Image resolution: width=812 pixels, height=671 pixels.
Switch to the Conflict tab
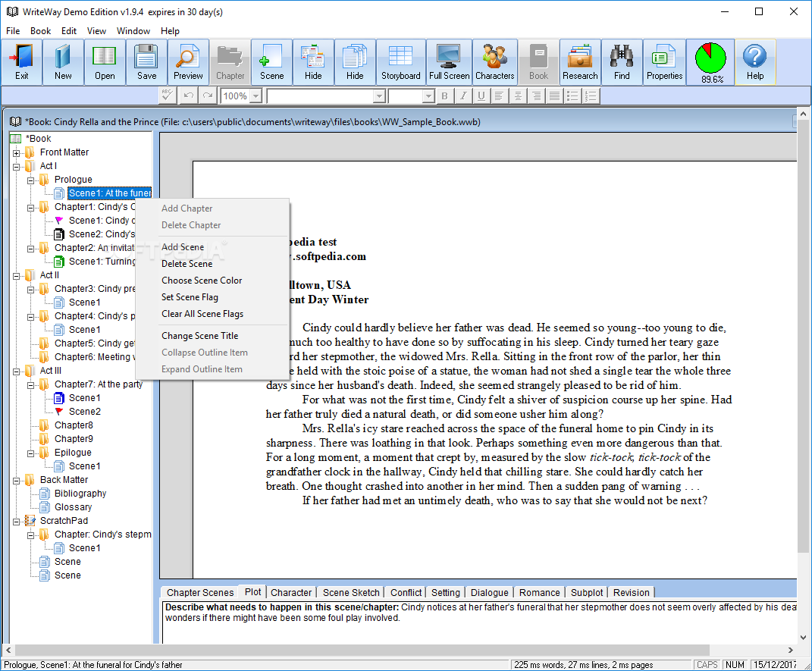406,592
